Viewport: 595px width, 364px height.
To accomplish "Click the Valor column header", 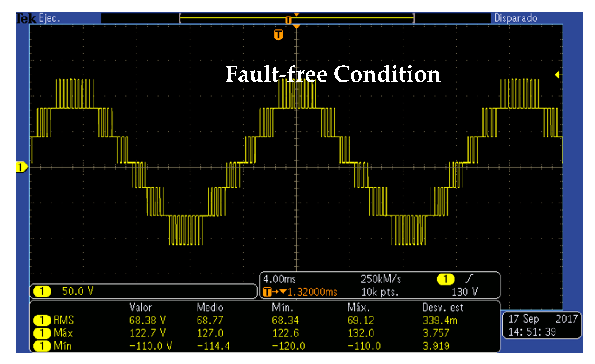I will [141, 308].
